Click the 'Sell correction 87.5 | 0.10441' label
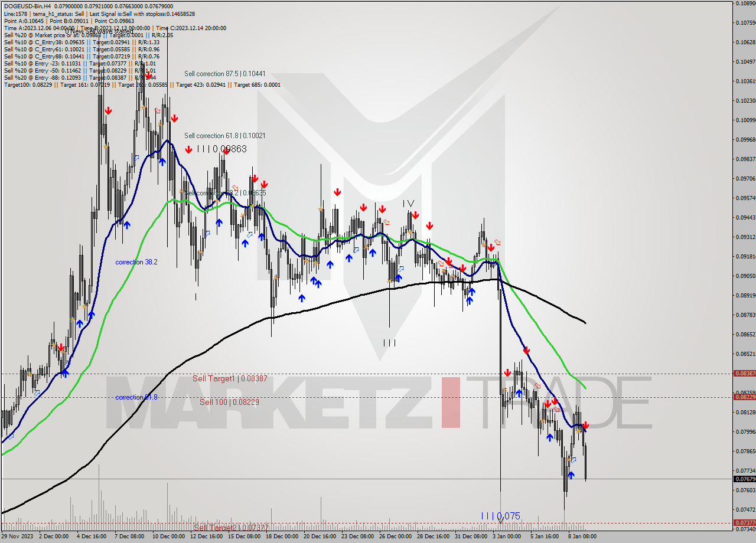The width and height of the screenshot is (756, 543). [224, 74]
